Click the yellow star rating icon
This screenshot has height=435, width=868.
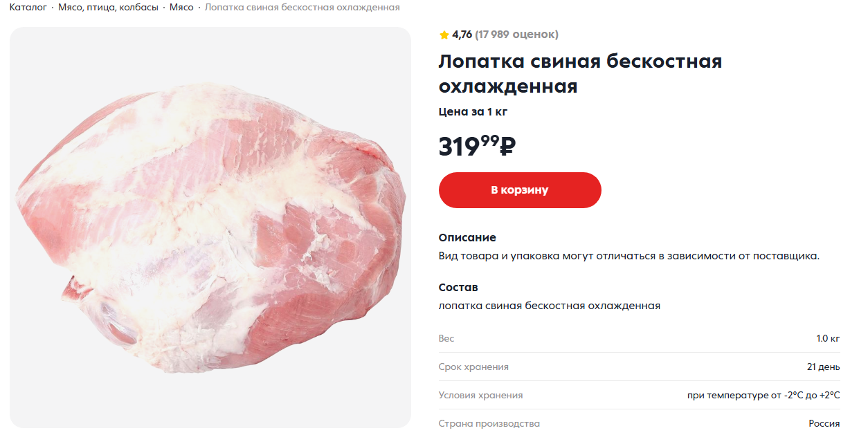(444, 35)
